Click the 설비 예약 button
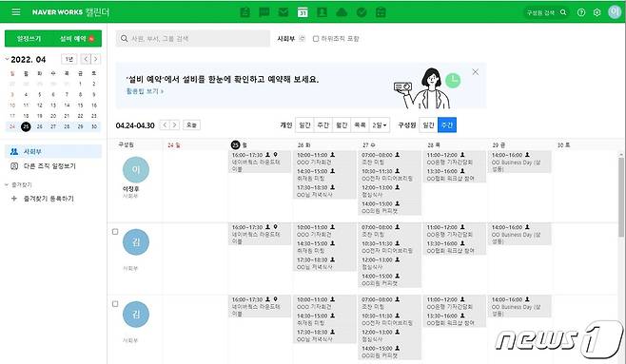626x364 pixels. tap(77, 39)
